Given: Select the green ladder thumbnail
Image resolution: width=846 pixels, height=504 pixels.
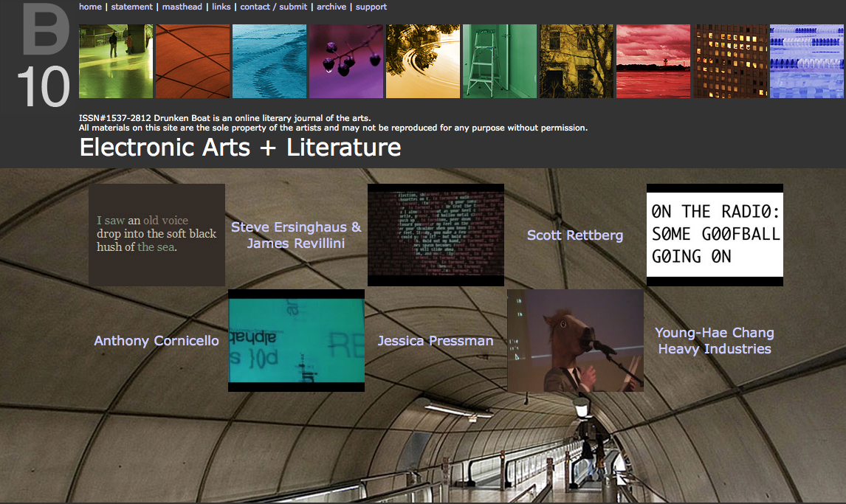Looking at the screenshot, I should pyautogui.click(x=500, y=61).
